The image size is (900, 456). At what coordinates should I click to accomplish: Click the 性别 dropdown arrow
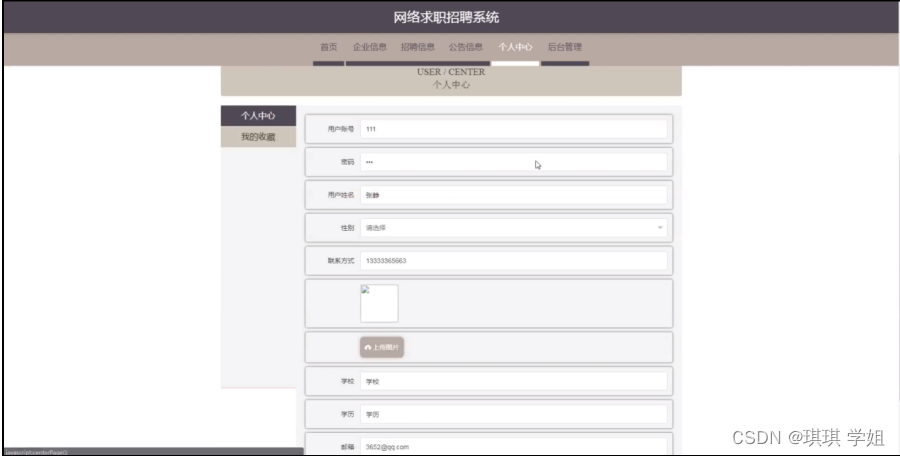coord(660,228)
